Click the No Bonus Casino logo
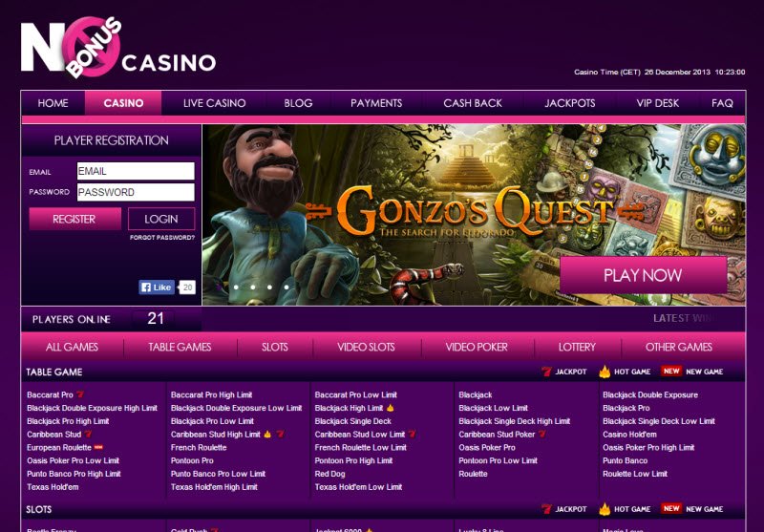Image resolution: width=764 pixels, height=532 pixels. click(x=117, y=47)
